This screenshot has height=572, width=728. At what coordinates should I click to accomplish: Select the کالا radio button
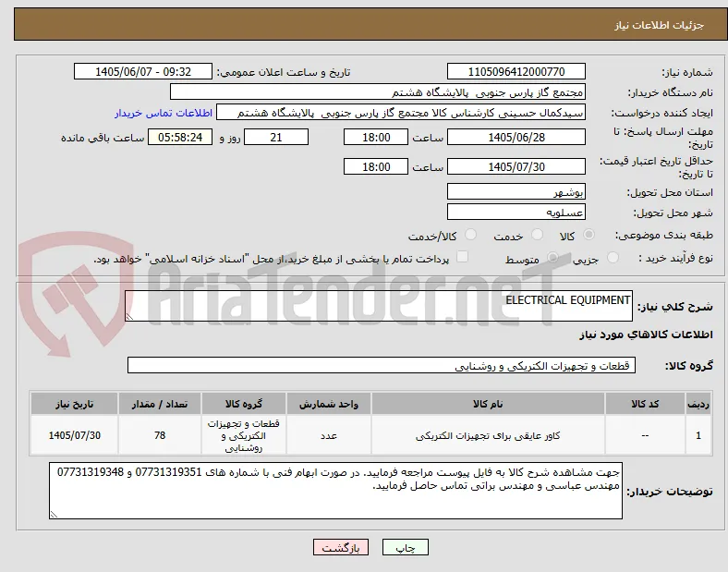point(588,235)
